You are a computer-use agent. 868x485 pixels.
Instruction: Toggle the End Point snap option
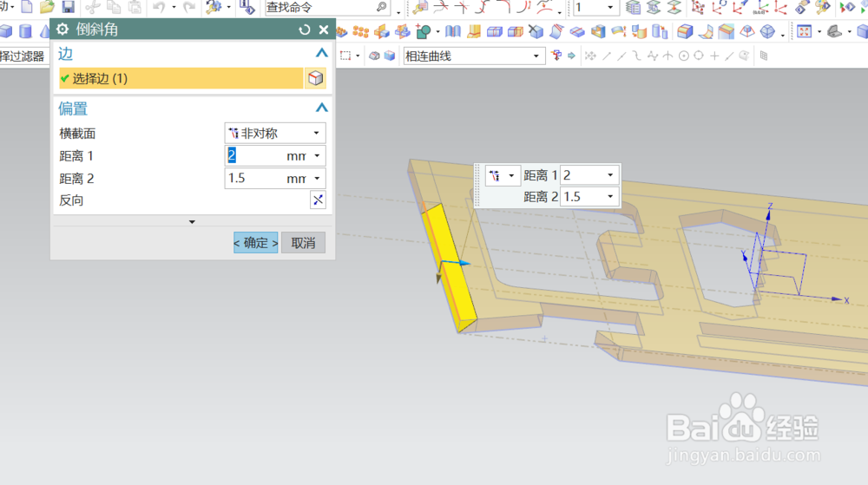[x=607, y=56]
